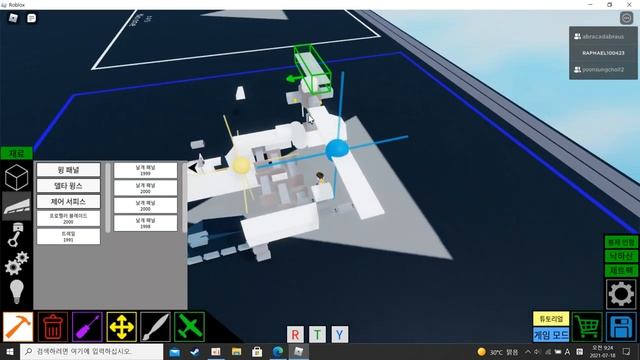
Task: Choose the 트레일 1991 item
Action: (68, 236)
